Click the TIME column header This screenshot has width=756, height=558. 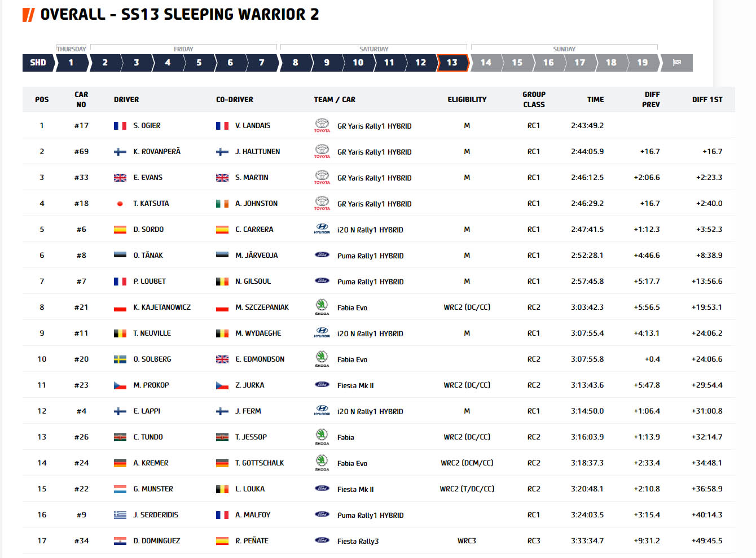[595, 100]
